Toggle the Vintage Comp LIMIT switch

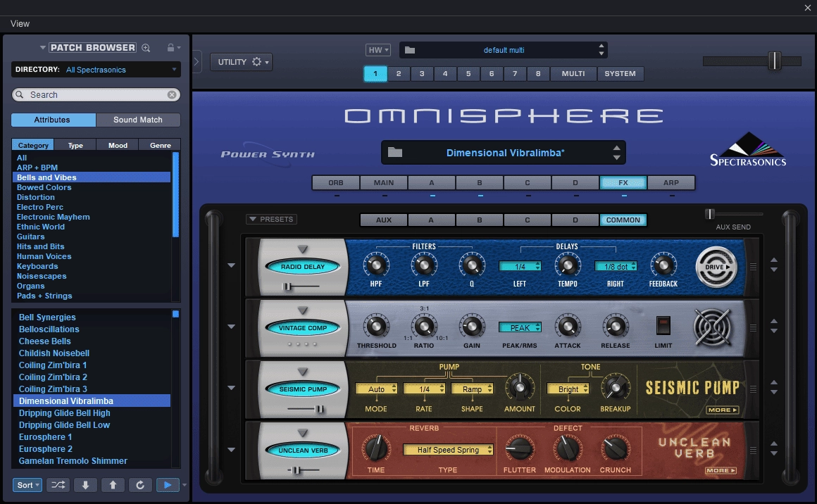click(663, 325)
